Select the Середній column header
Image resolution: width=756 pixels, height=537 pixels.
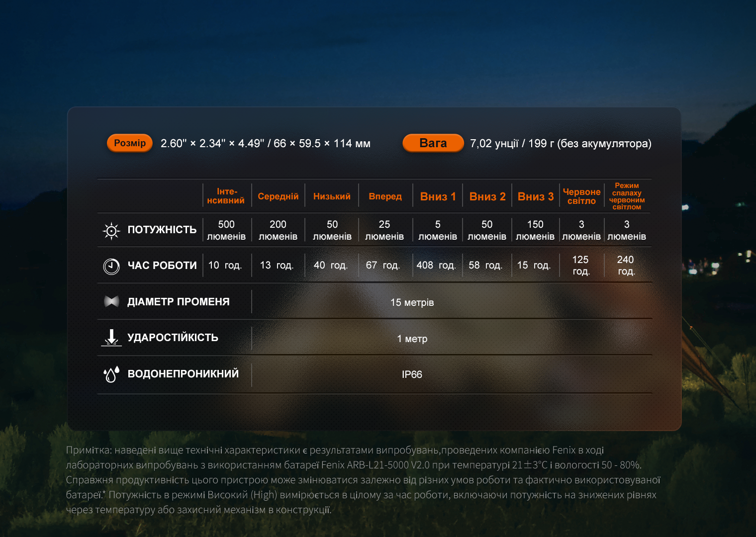tap(278, 196)
